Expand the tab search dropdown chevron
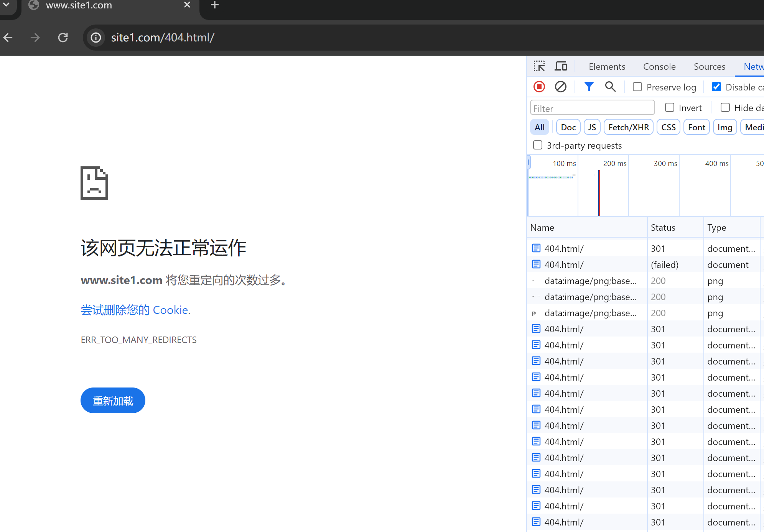The image size is (764, 532). 6,5
